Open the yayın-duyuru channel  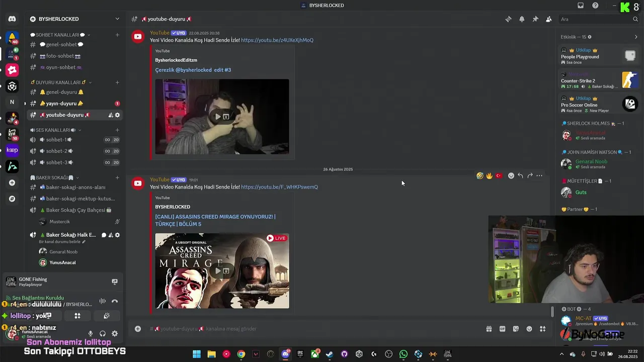click(74, 104)
